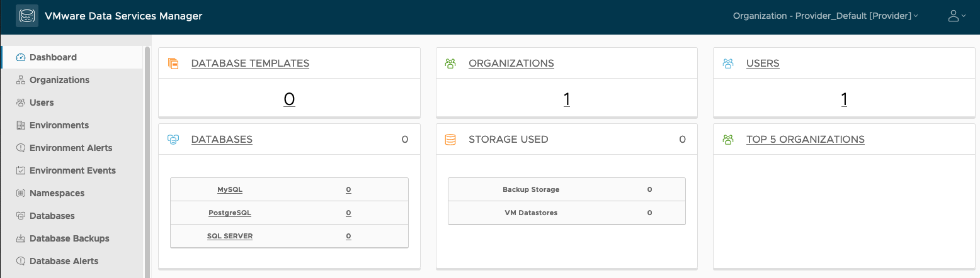Click the Database Backups sidebar icon

20,238
